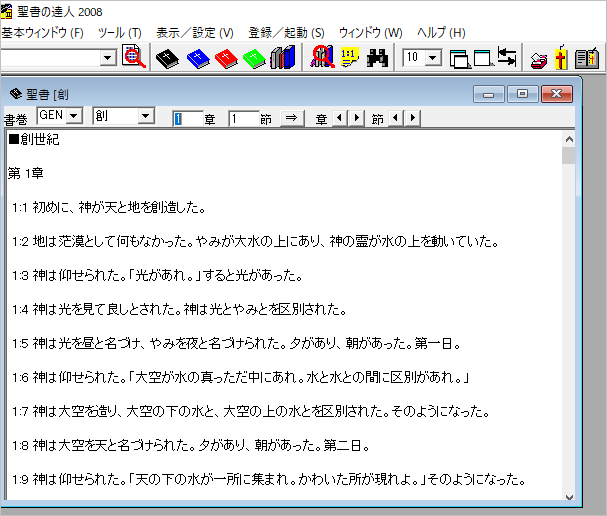The image size is (607, 516).
Task: Click the left-right swap arrows icon
Action: (507, 57)
